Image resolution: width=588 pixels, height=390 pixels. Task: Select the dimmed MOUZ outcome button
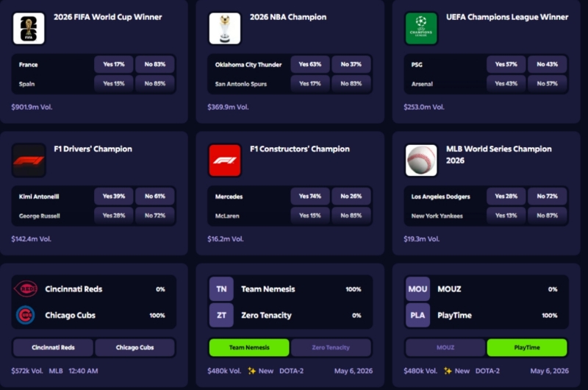[x=445, y=347]
